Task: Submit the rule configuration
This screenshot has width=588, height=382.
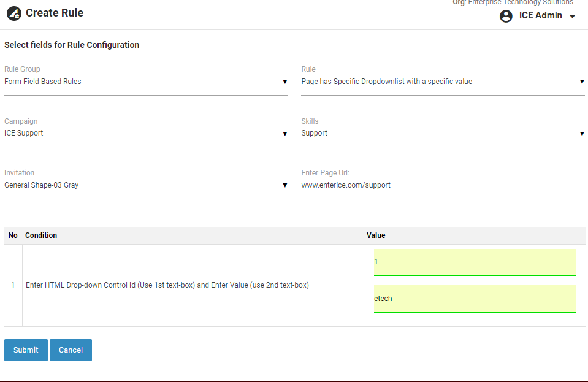Action: coord(26,350)
